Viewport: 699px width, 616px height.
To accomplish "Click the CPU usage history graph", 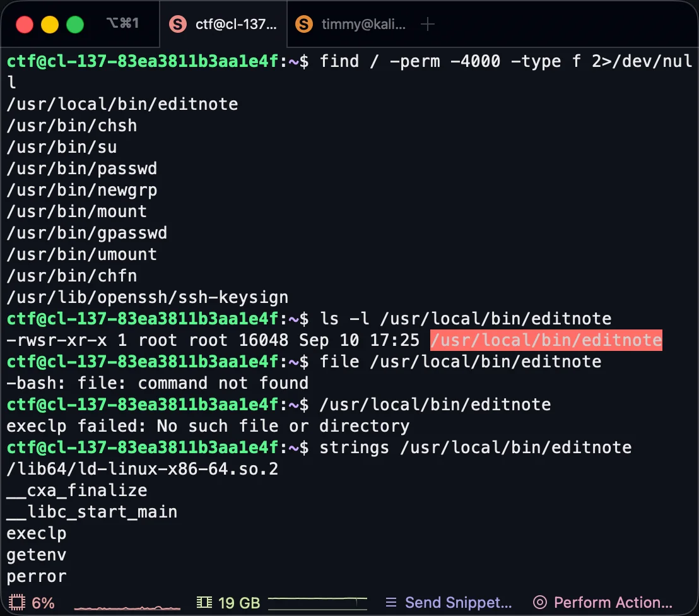I will pyautogui.click(x=127, y=605).
